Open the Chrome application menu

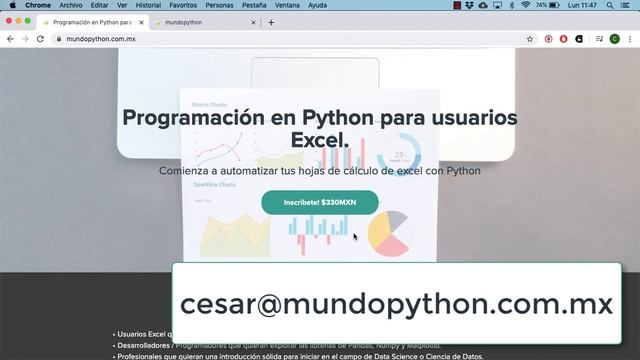[38, 5]
